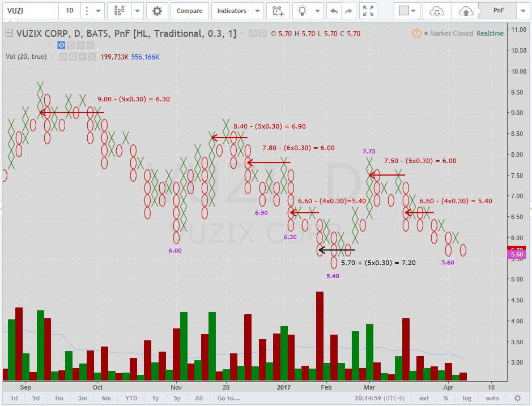Select the 5d time range
Image resolution: width=532 pixels, height=406 pixels.
(x=36, y=398)
